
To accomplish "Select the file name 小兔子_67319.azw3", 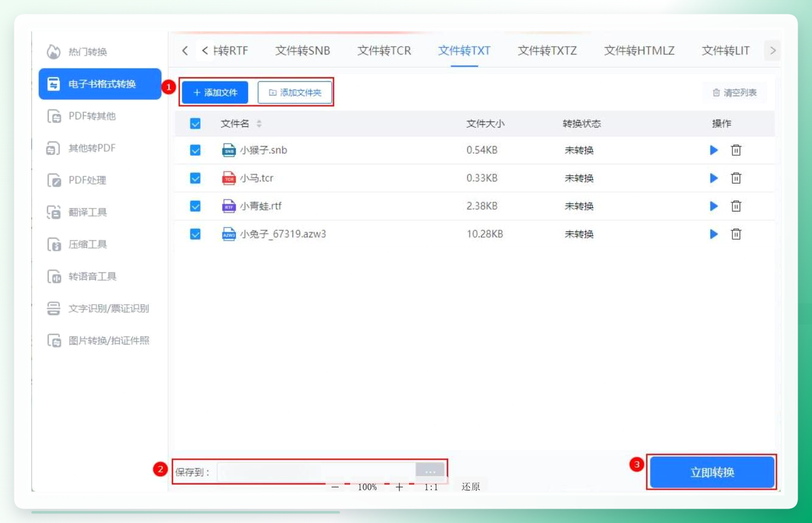I will pyautogui.click(x=283, y=234).
